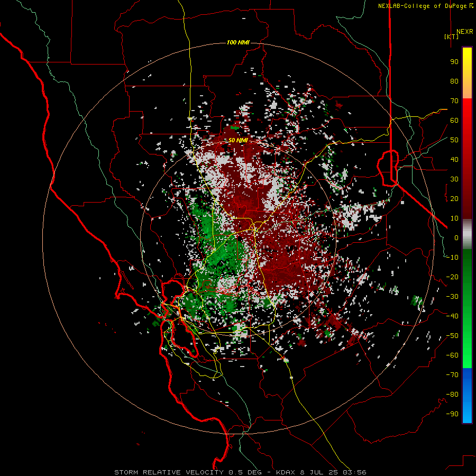476x476 pixels.
Task: Click the -70 value on the velocity scale
Action: click(x=452, y=375)
